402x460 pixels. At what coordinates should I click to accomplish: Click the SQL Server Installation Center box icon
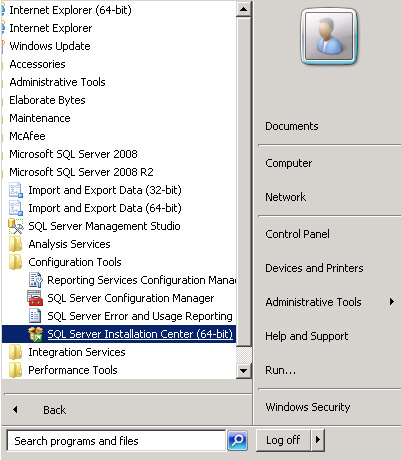coord(35,334)
